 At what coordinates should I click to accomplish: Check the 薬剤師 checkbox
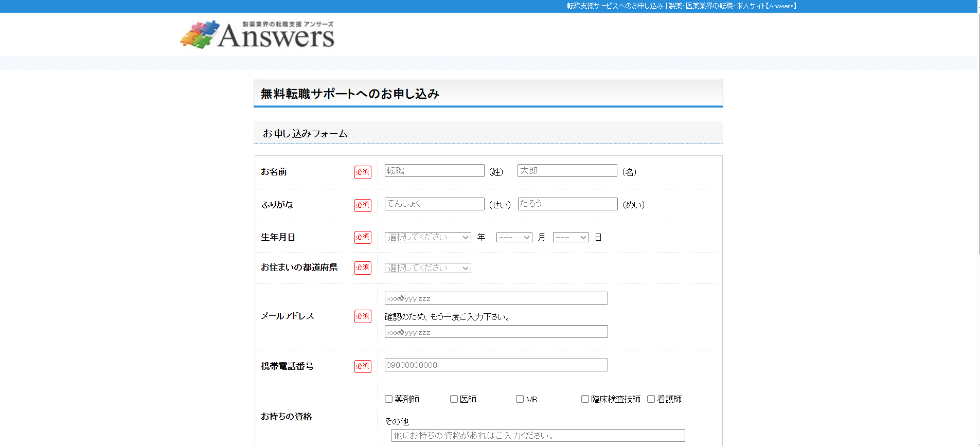click(x=389, y=399)
